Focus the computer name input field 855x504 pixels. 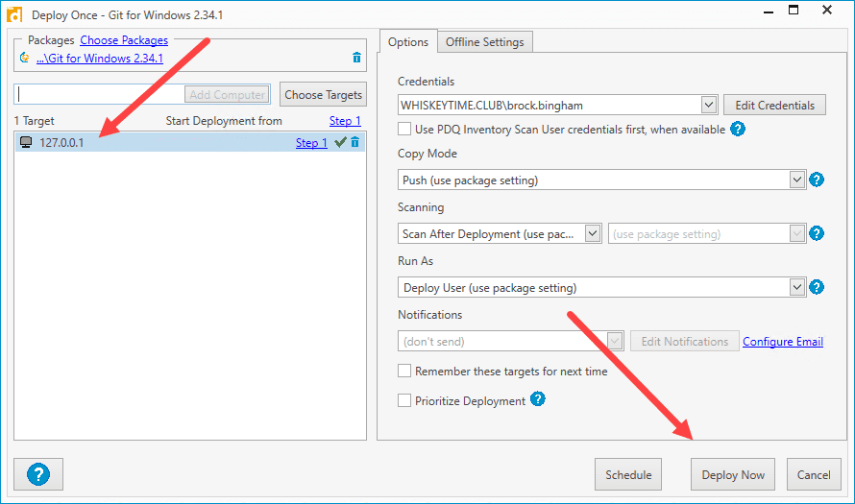point(100,95)
